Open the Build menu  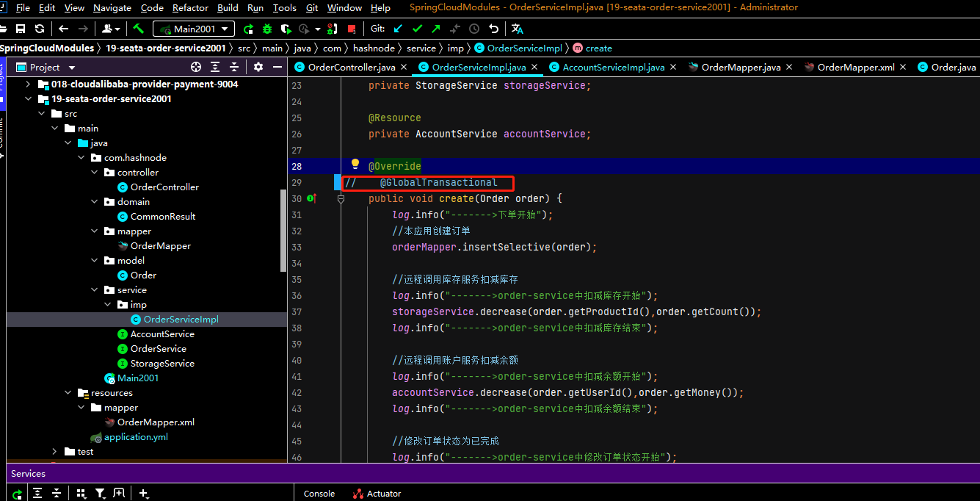[228, 7]
